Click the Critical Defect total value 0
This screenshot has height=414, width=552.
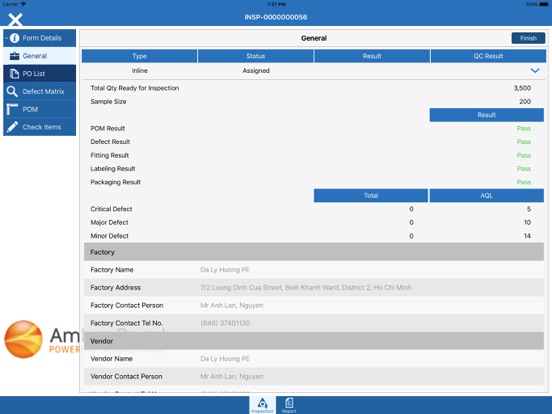coord(411,209)
